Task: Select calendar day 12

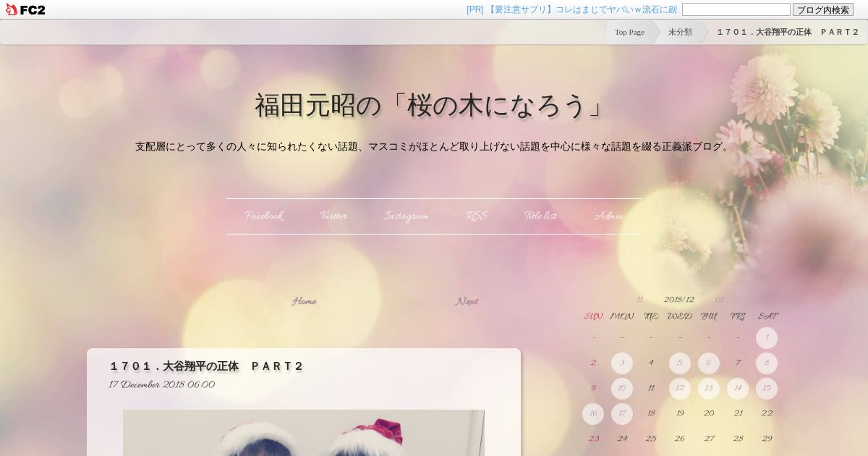Action: (680, 389)
